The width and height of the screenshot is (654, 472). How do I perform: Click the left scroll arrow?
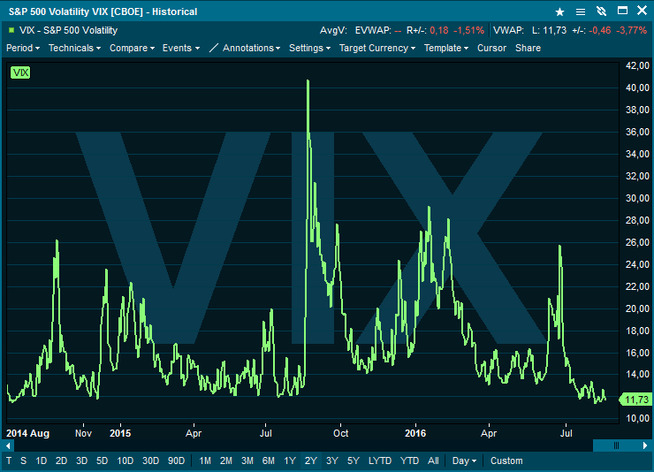click(x=8, y=446)
